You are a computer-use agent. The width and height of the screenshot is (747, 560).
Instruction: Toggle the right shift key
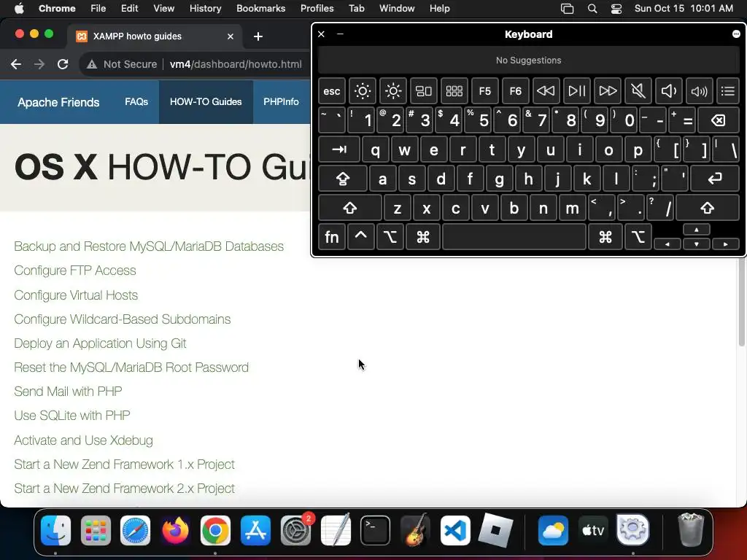point(708,208)
